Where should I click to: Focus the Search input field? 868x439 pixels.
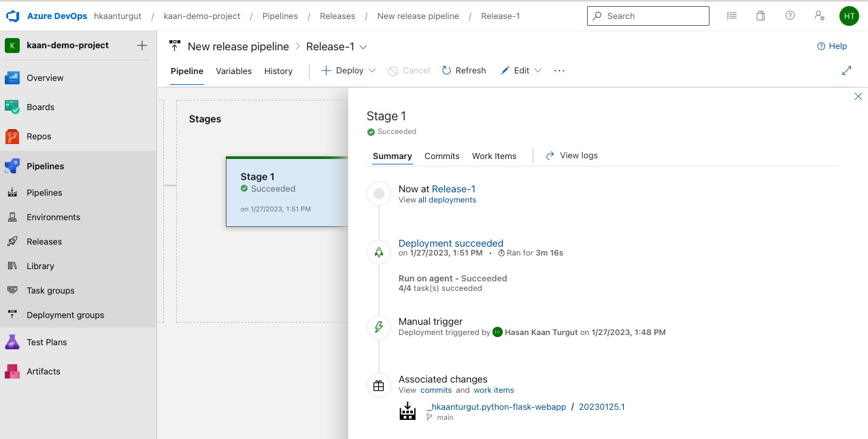[x=648, y=16]
